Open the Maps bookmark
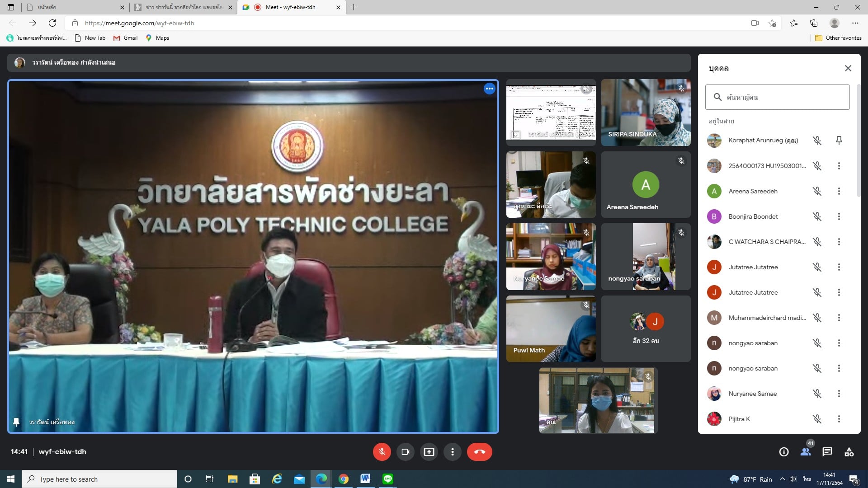This screenshot has width=868, height=488. (157, 38)
